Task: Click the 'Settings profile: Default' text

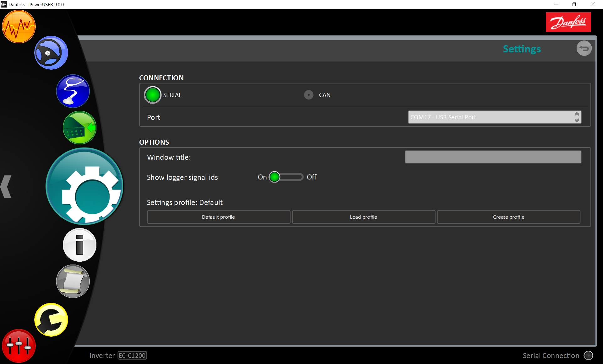Action: coord(185,202)
